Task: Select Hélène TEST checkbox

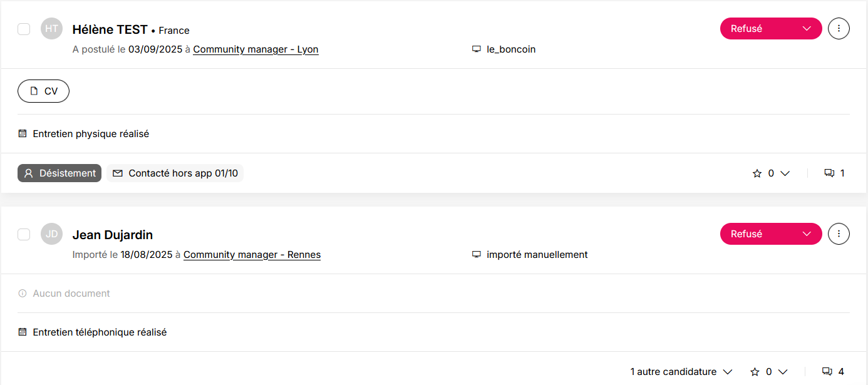Action: pyautogui.click(x=24, y=29)
